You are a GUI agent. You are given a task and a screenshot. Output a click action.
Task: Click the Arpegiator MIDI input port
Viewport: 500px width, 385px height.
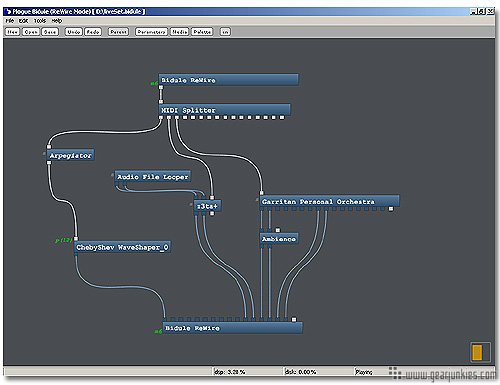point(49,147)
